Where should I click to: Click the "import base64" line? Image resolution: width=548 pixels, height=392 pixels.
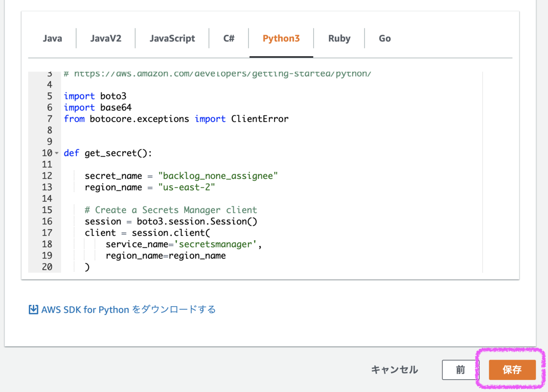(x=97, y=108)
